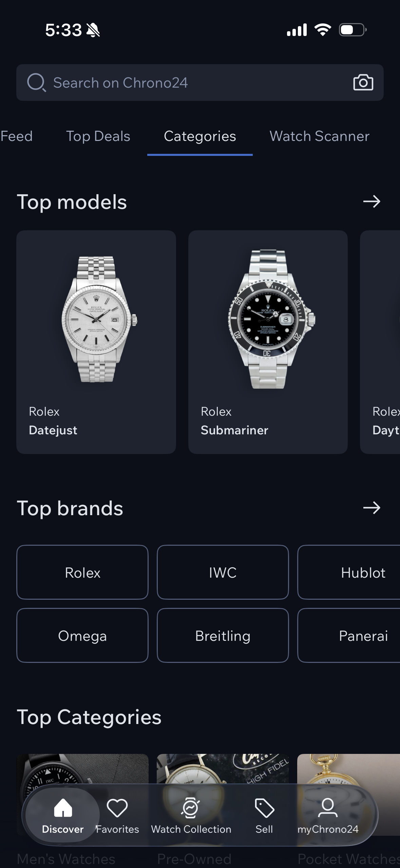This screenshot has height=868, width=400.
Task: Open the Watch Collection icon
Action: coord(191,808)
